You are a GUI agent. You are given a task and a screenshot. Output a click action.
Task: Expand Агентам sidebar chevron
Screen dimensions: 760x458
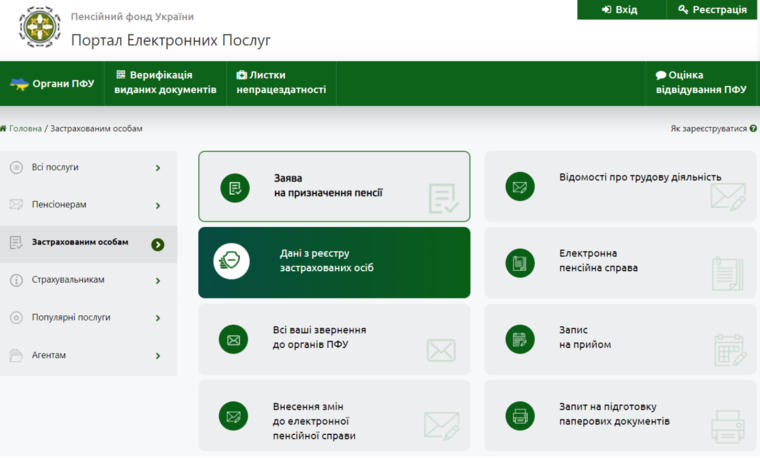pos(158,356)
